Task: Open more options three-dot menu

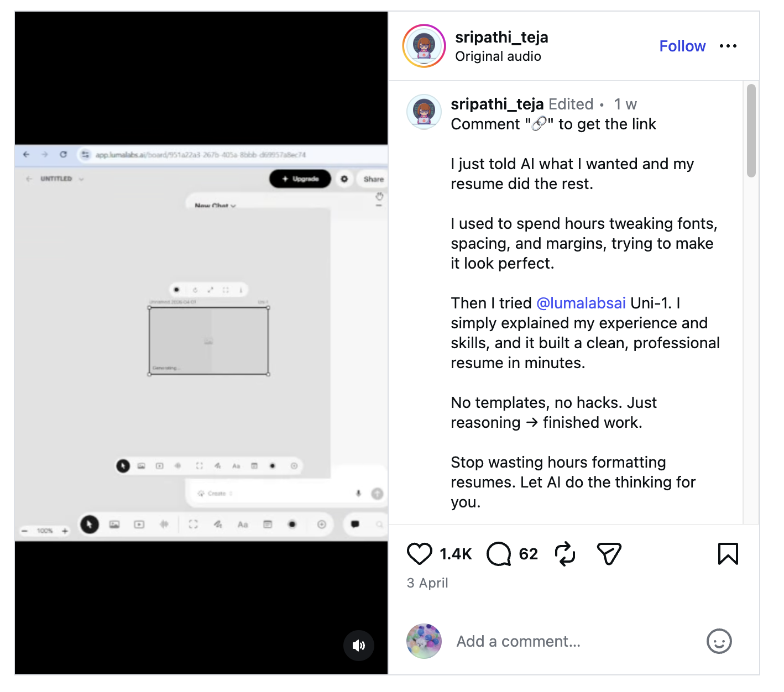Action: [x=728, y=46]
